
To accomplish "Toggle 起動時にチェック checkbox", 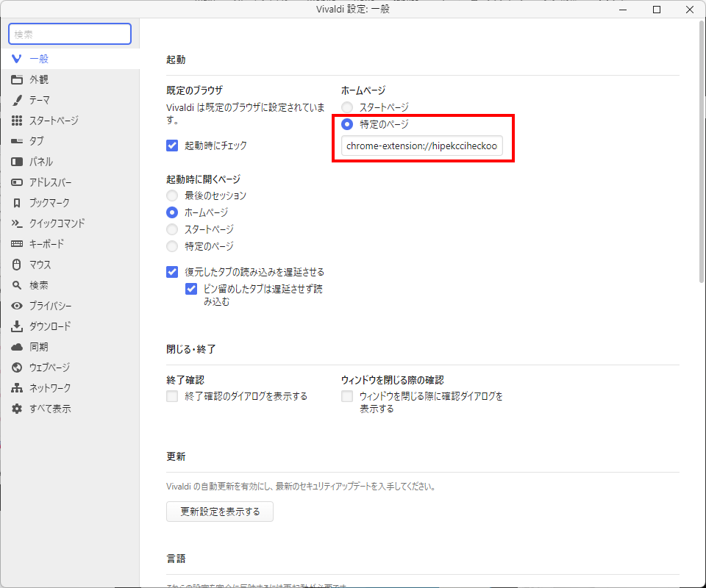I will pos(172,146).
